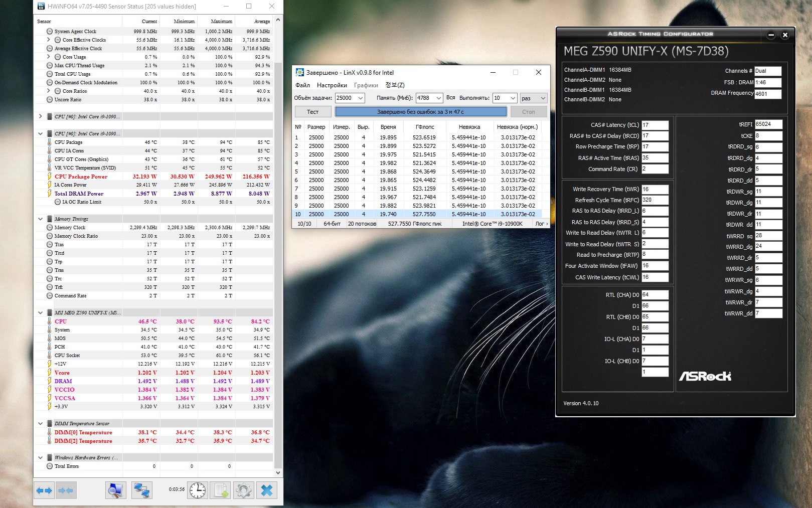Click '527.7550 ГФлопс пик' in LinX status bar
The image size is (812, 508).
415,224
